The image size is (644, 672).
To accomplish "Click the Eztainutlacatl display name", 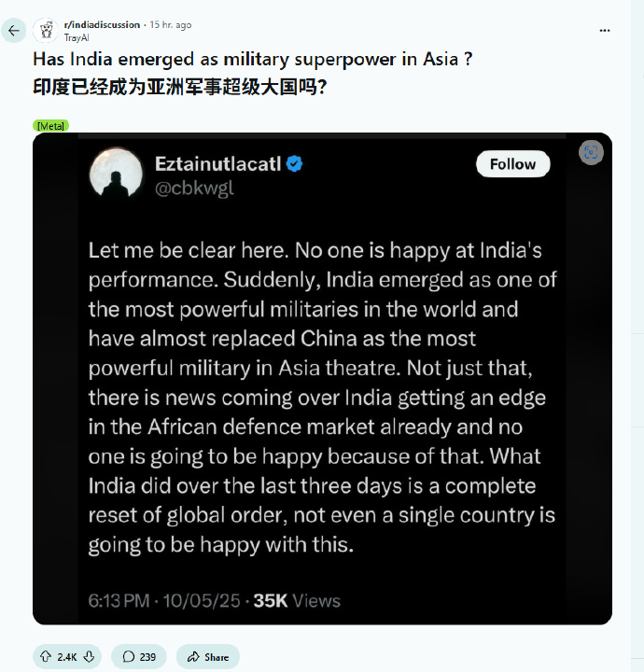I will [x=217, y=164].
